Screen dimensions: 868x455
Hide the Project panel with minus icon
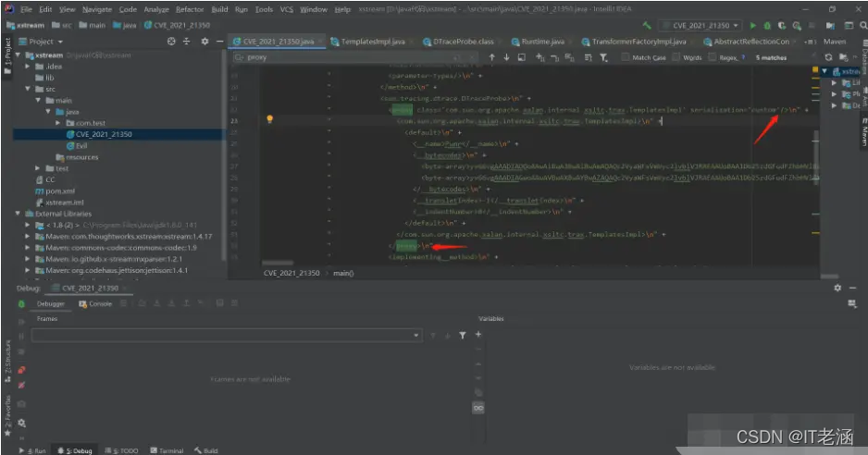[219, 42]
